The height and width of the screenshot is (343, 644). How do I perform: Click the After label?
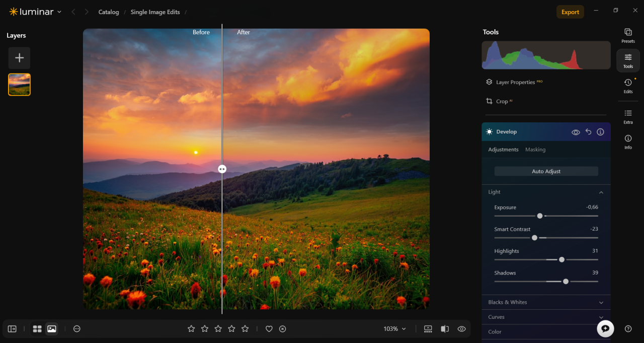coord(244,32)
